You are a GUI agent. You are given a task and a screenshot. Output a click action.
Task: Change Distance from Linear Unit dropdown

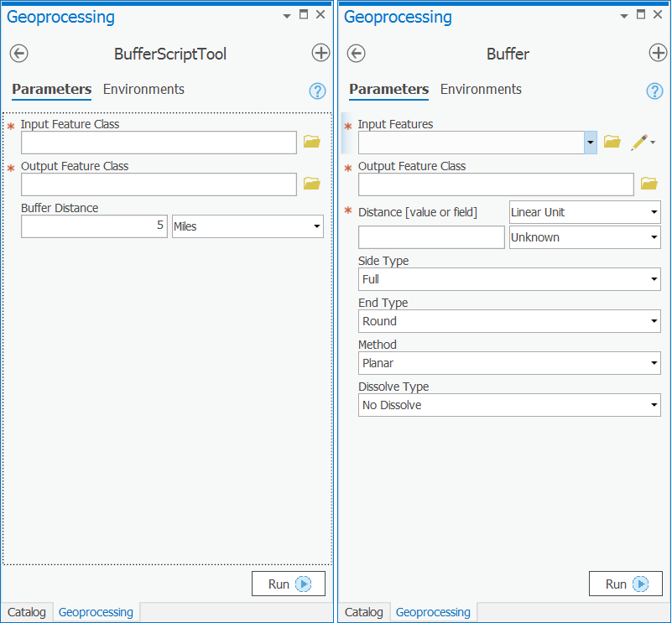[654, 212]
